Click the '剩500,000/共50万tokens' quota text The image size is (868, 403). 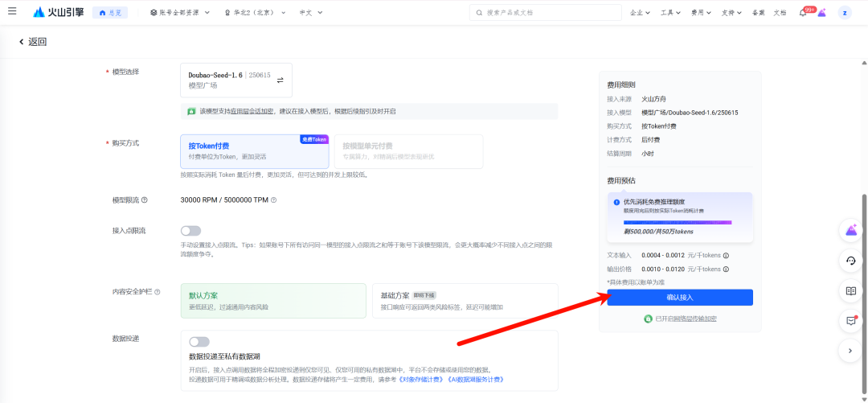click(x=658, y=232)
